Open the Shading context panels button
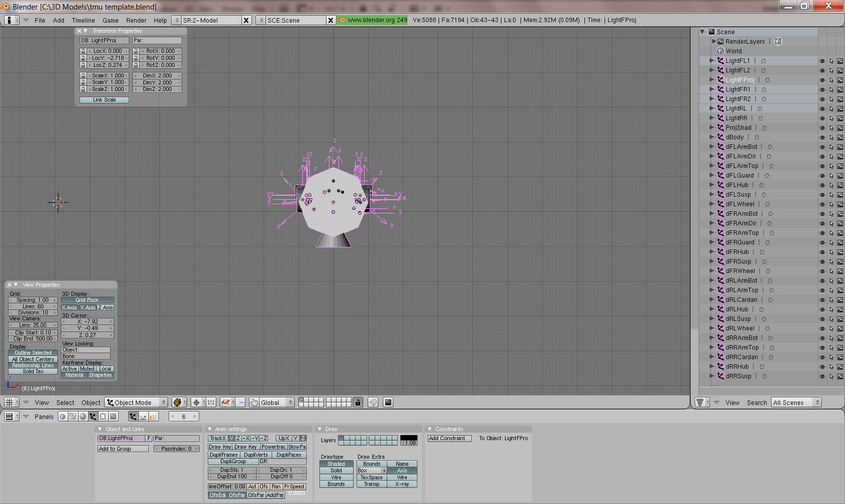Image resolution: width=845 pixels, height=504 pixels. coord(83,416)
